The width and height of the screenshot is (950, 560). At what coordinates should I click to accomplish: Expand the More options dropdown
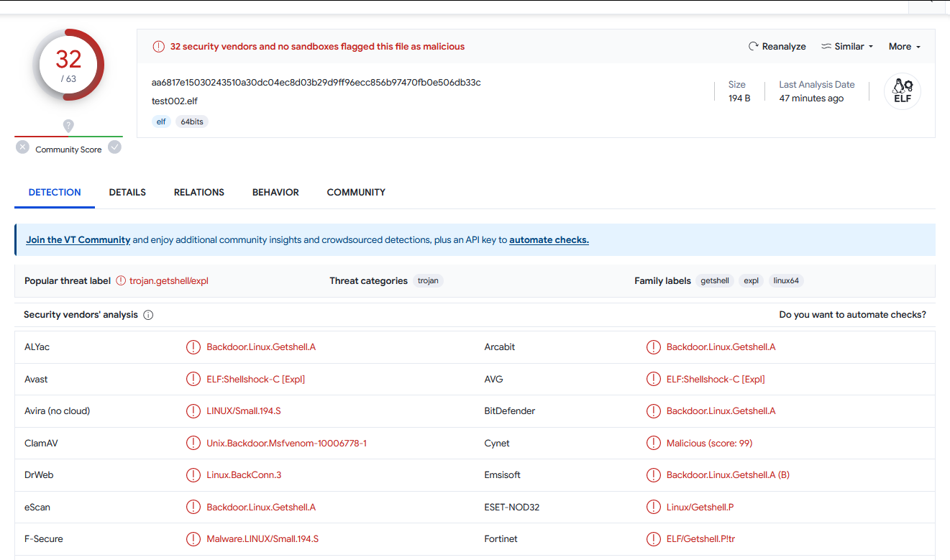tap(904, 46)
